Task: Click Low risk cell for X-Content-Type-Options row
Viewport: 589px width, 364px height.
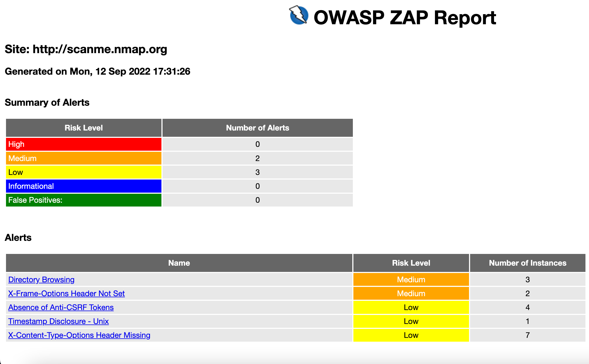Action: coord(411,335)
